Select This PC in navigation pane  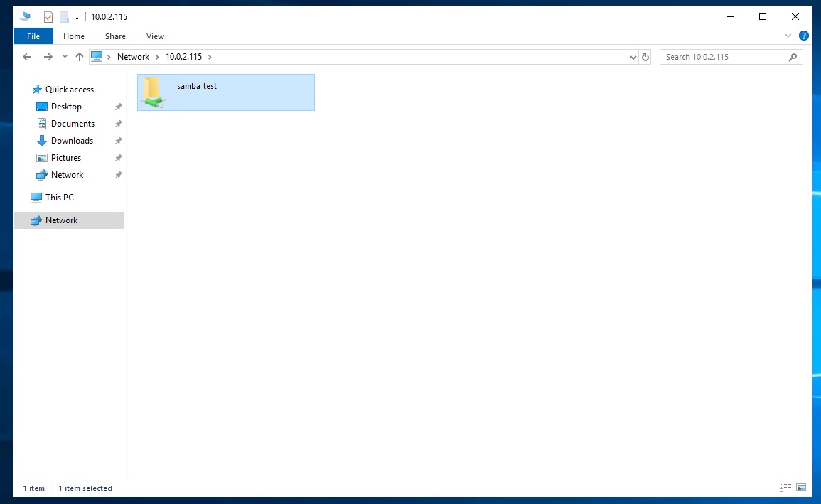coord(59,198)
